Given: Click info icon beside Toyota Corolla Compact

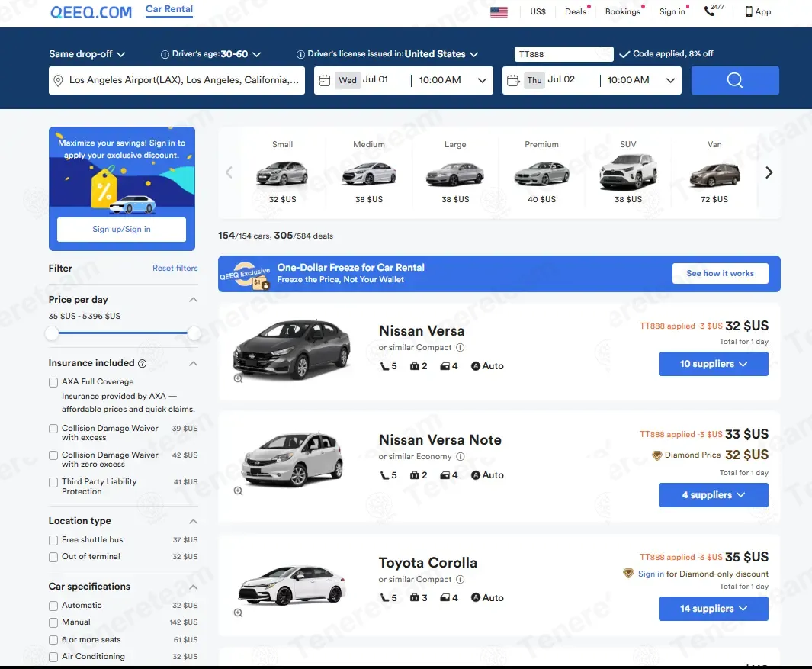Looking at the screenshot, I should pos(460,579).
